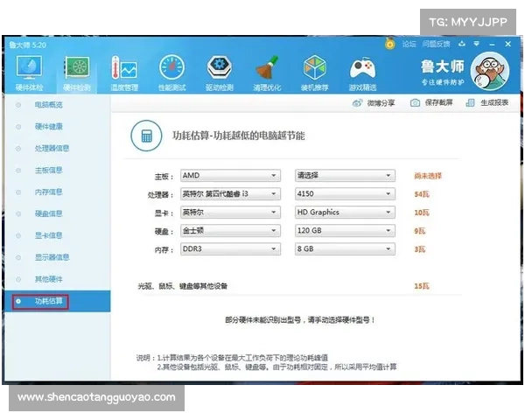Viewport: 525px width, 420px height.
Task: Open the 处理器 series dropdown 英特尔 第四代酷睿 i3
Action: [x=230, y=194]
